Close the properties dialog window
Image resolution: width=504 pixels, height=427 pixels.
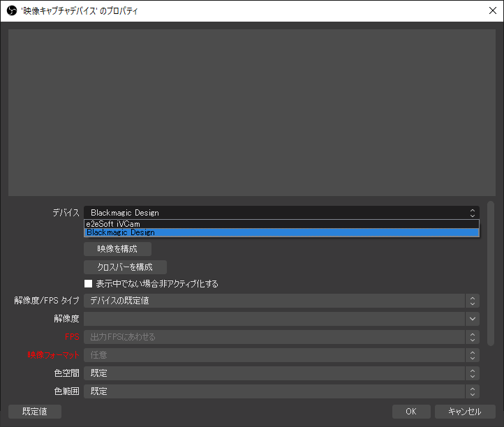click(492, 10)
